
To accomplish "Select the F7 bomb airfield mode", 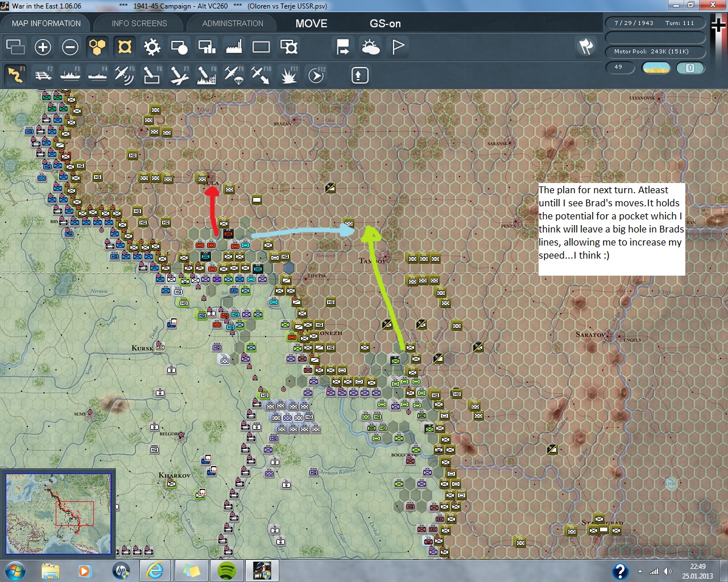I will pyautogui.click(x=179, y=75).
